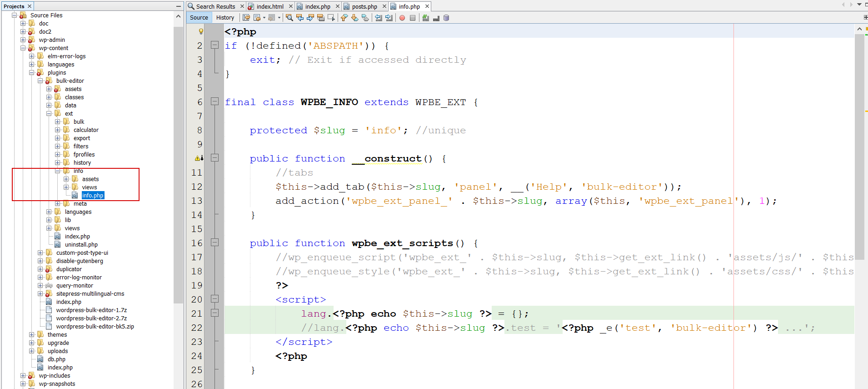Toggle Highlight Search in editor toolbar
Screen dimensions: 868x389
click(x=320, y=18)
